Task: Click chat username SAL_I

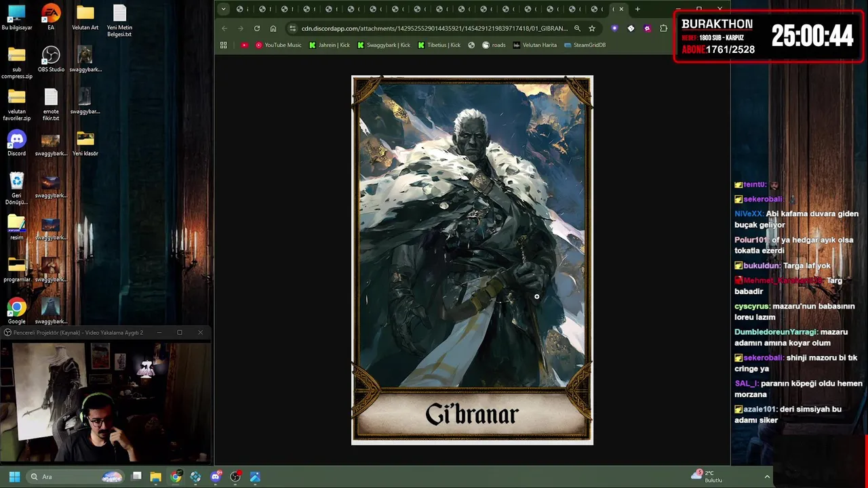Action: [x=746, y=384]
